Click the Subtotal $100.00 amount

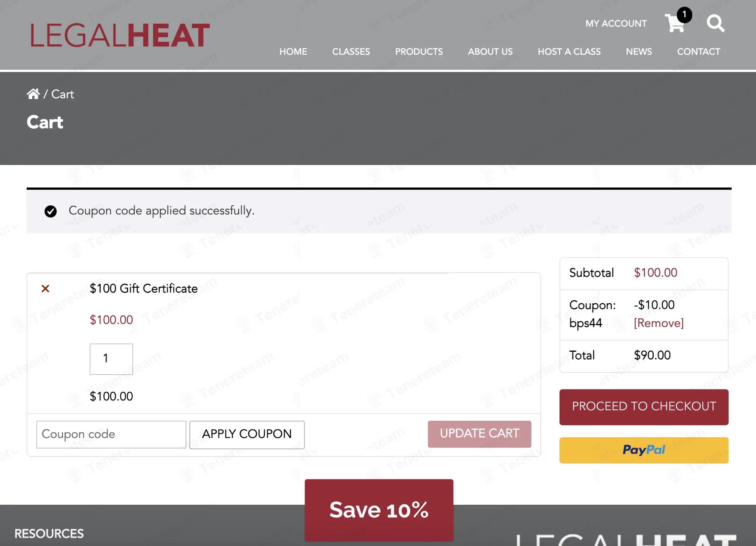click(x=655, y=273)
